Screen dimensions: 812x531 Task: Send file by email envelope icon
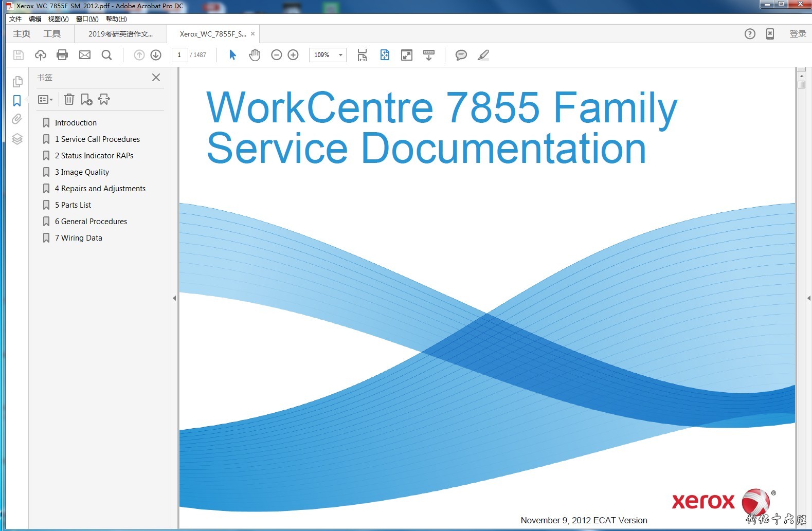pos(85,55)
